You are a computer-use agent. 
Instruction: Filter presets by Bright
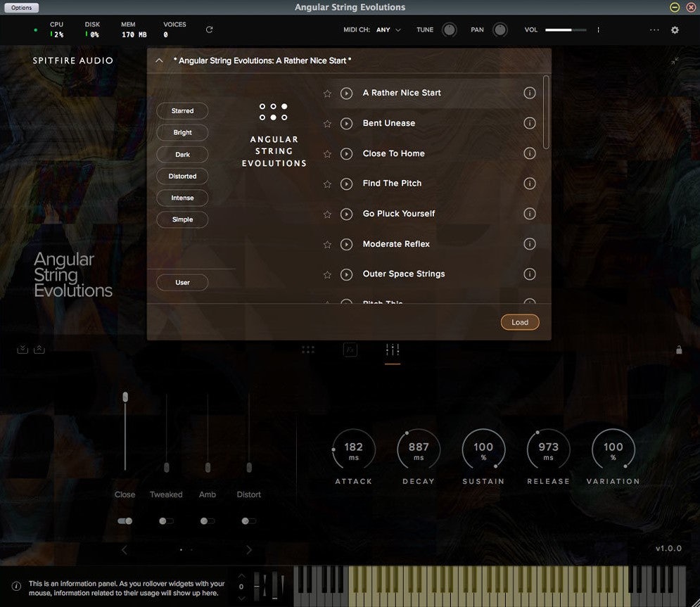(183, 132)
